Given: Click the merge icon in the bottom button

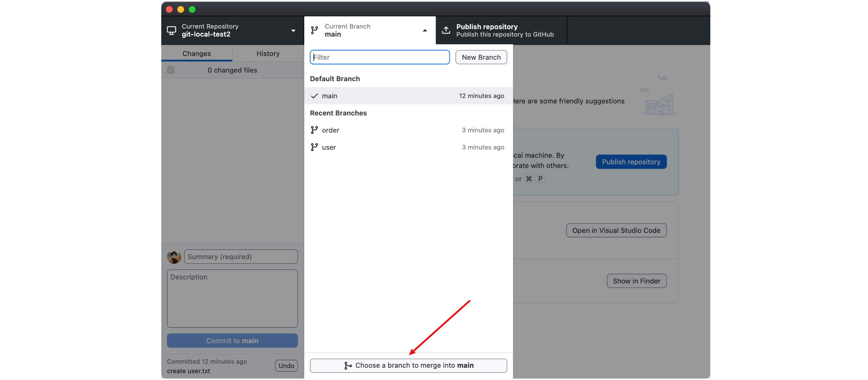Looking at the screenshot, I should point(348,365).
